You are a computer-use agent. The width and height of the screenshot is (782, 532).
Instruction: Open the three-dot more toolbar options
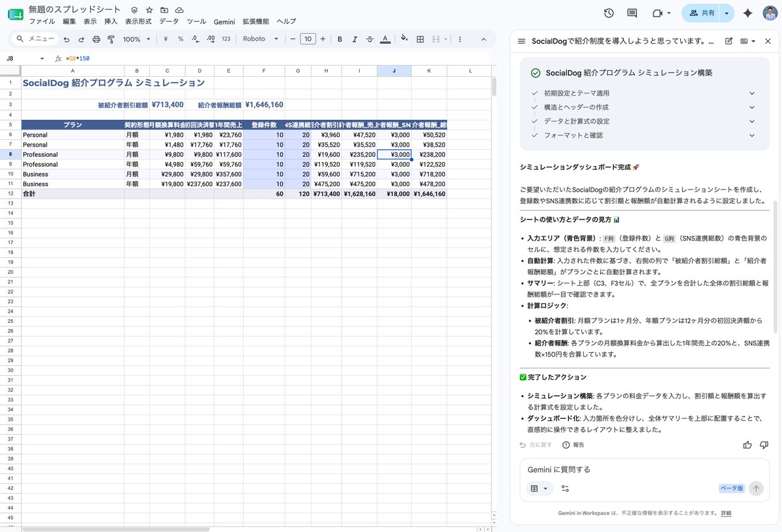(460, 39)
